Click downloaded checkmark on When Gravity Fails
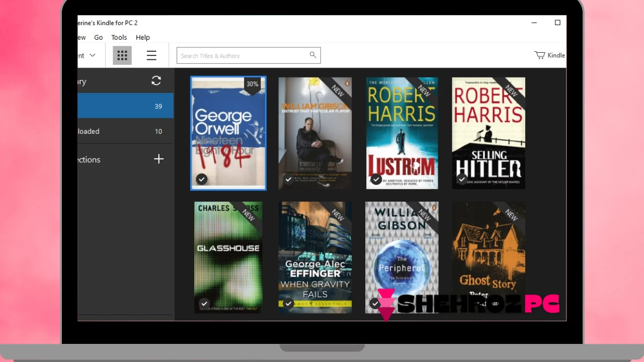The width and height of the screenshot is (644, 362). click(x=288, y=303)
